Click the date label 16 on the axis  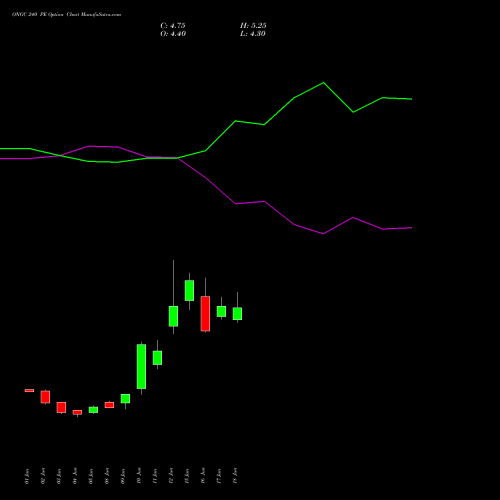click(x=203, y=476)
